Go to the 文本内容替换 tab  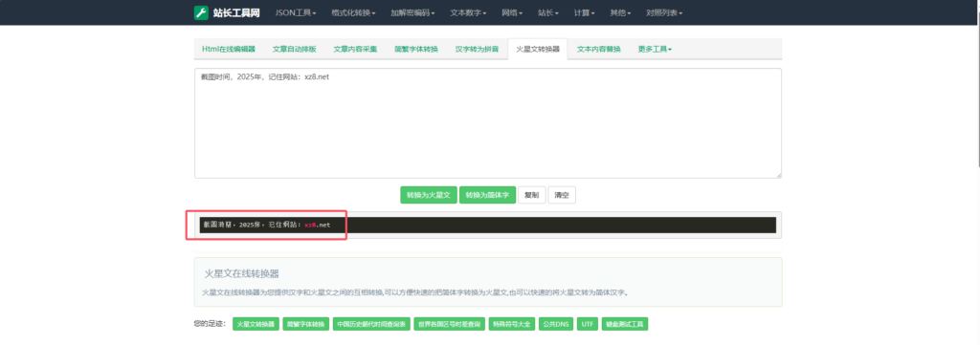599,50
